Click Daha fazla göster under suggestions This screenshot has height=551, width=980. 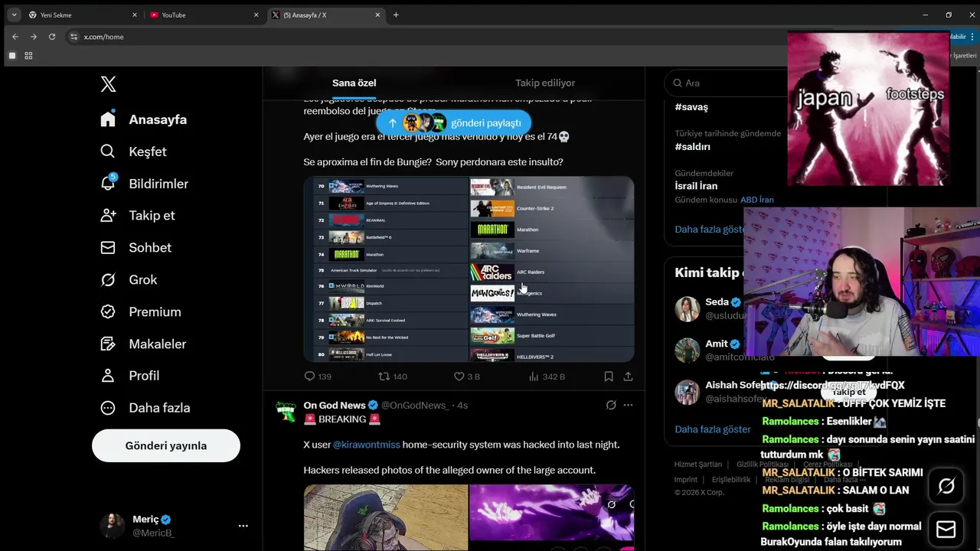click(x=713, y=429)
